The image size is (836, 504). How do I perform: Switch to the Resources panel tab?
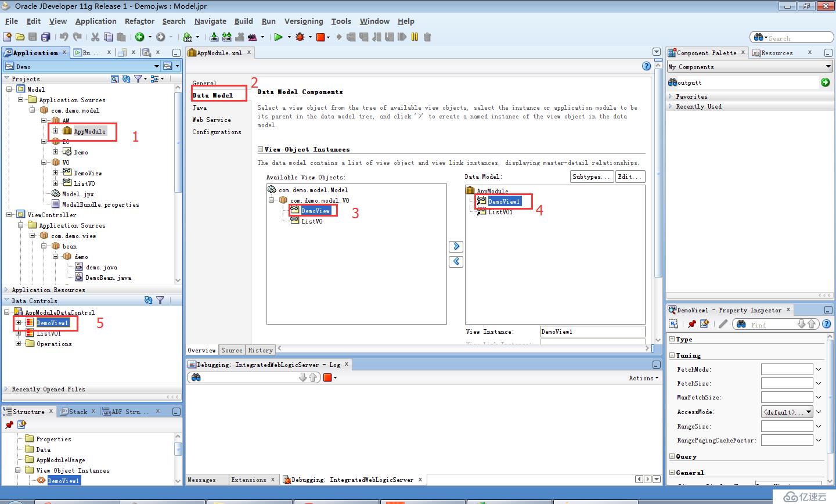click(777, 53)
